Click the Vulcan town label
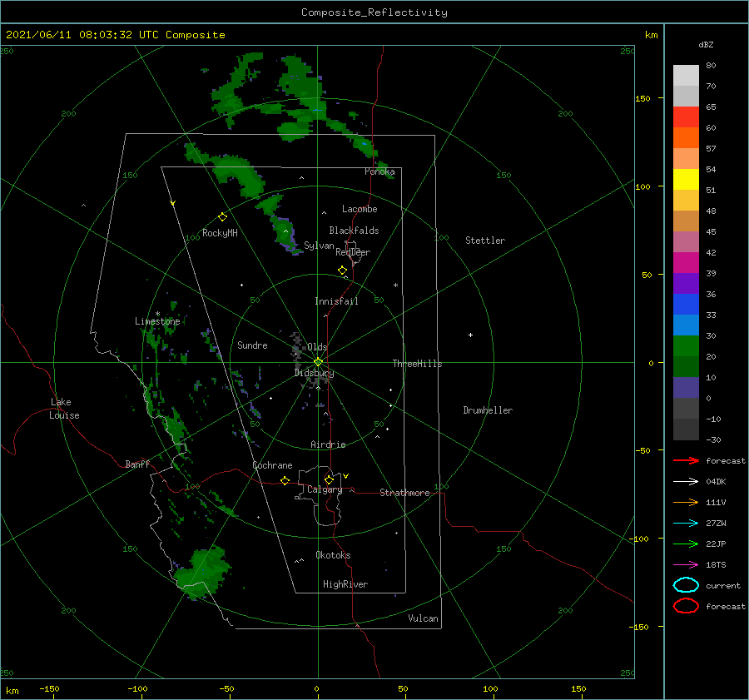The height and width of the screenshot is (700, 749). point(423,618)
